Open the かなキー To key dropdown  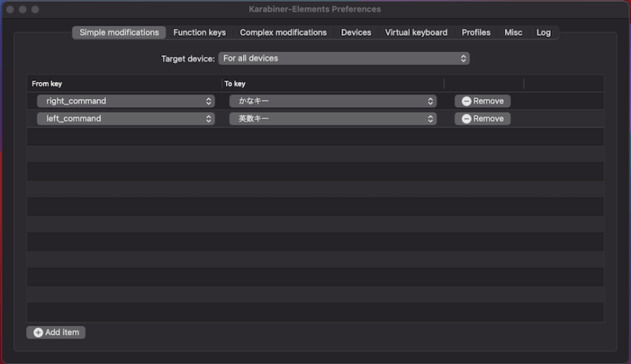(333, 101)
